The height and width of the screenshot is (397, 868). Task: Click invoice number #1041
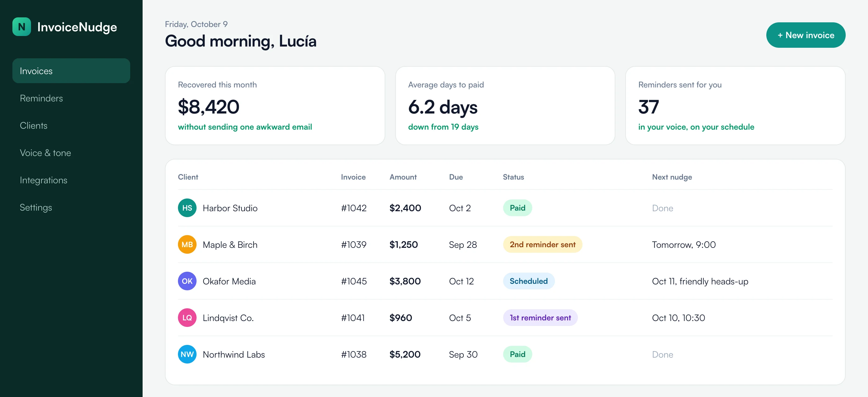(353, 318)
